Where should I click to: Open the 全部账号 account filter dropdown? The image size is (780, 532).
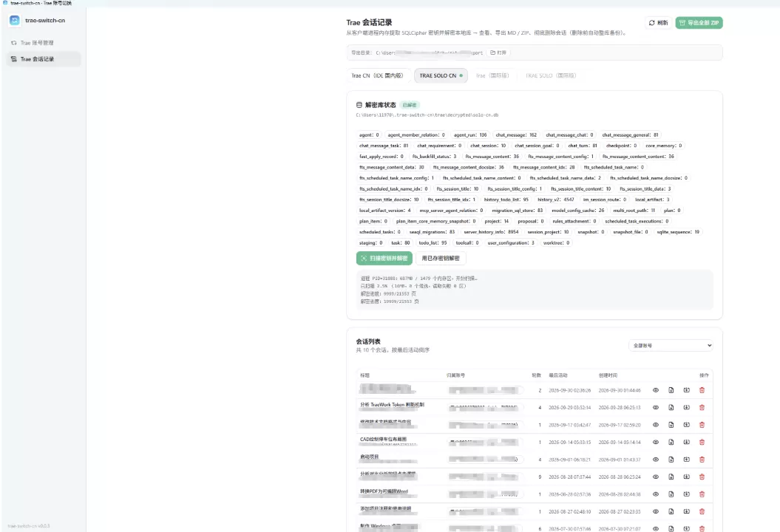671,346
